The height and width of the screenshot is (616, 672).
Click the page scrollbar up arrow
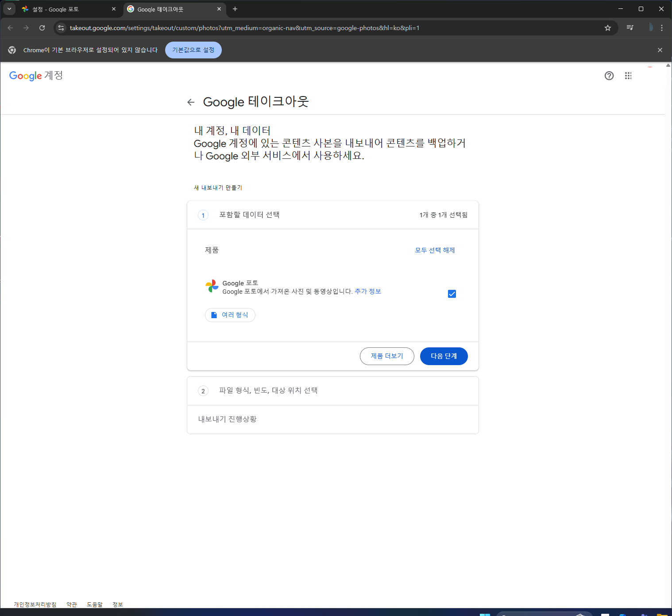pos(668,65)
